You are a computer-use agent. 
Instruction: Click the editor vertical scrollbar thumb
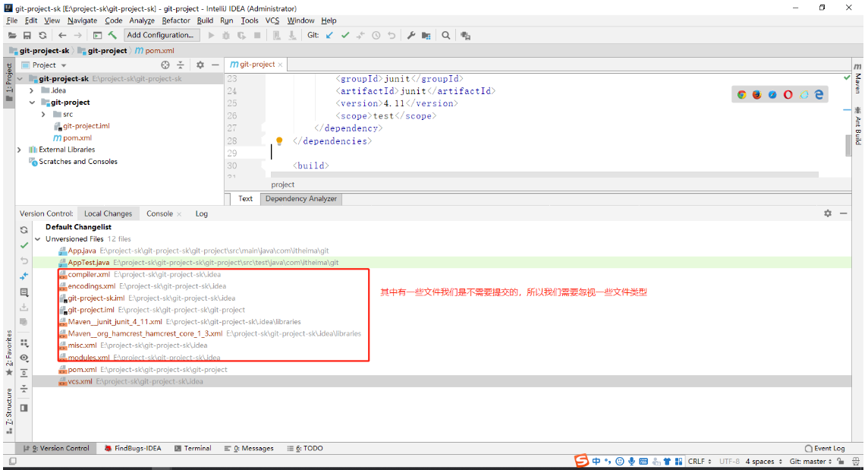tap(848, 145)
